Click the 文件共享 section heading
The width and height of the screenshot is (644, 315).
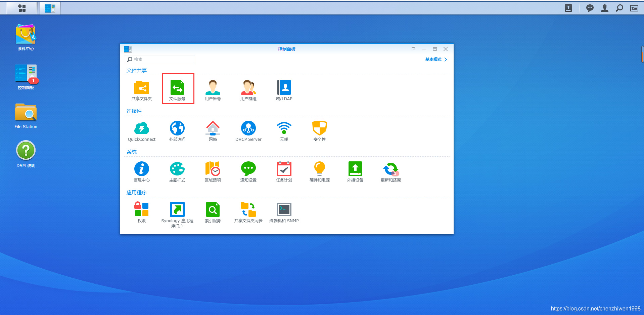pyautogui.click(x=137, y=71)
